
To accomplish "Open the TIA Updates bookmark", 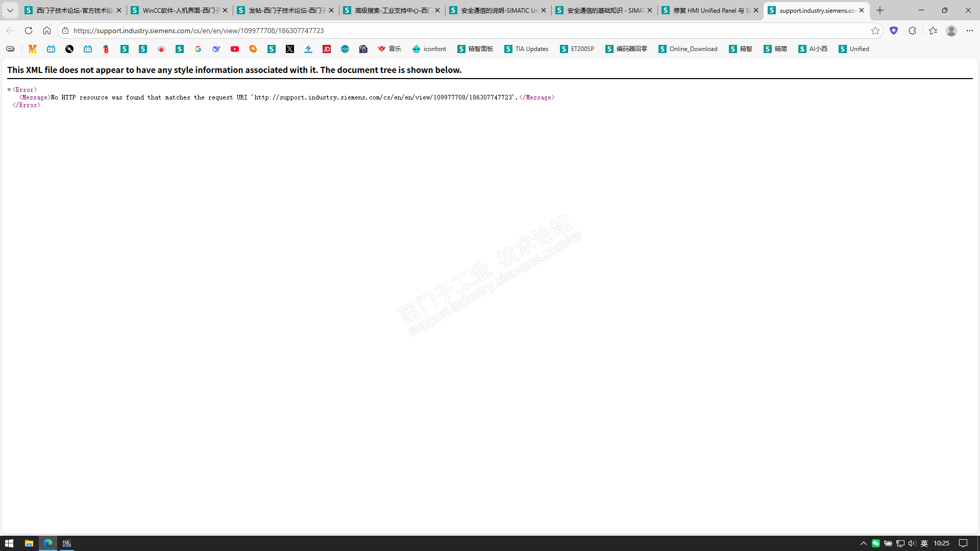I will click(x=526, y=49).
